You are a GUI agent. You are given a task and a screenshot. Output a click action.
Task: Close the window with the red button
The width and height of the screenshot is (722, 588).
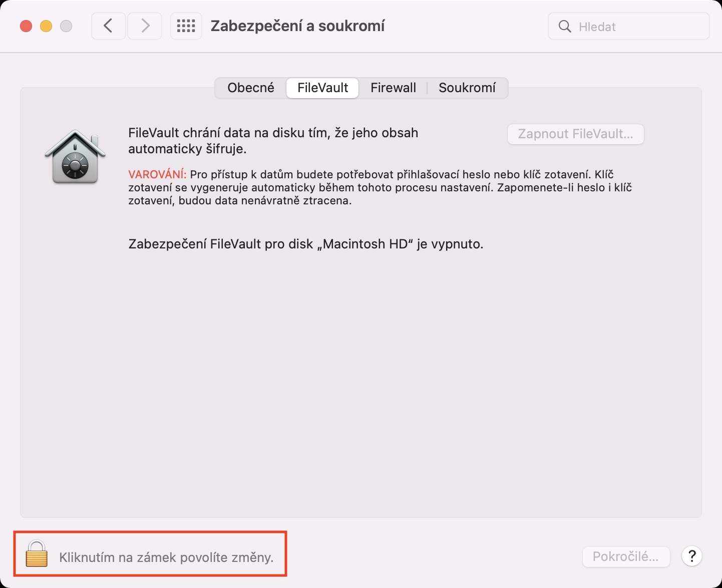(x=26, y=26)
